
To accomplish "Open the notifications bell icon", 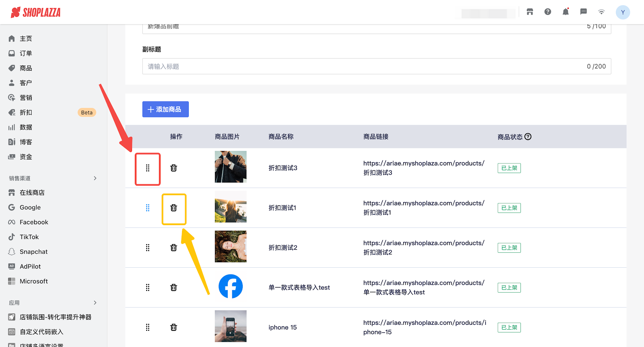I will tap(566, 12).
